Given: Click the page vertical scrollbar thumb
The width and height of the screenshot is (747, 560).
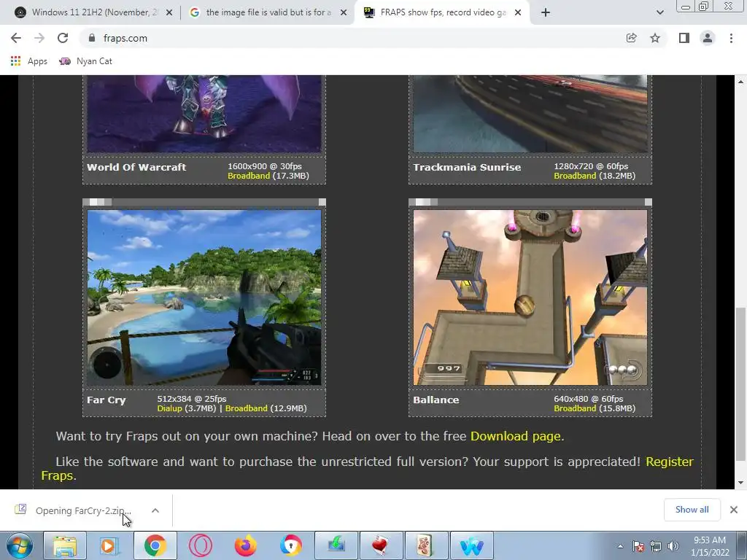Looking at the screenshot, I should (x=740, y=384).
